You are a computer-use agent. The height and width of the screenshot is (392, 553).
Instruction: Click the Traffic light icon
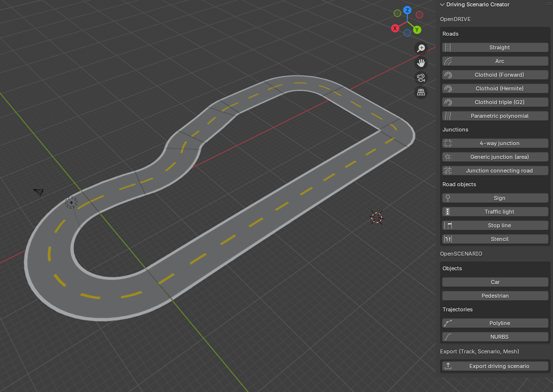448,212
